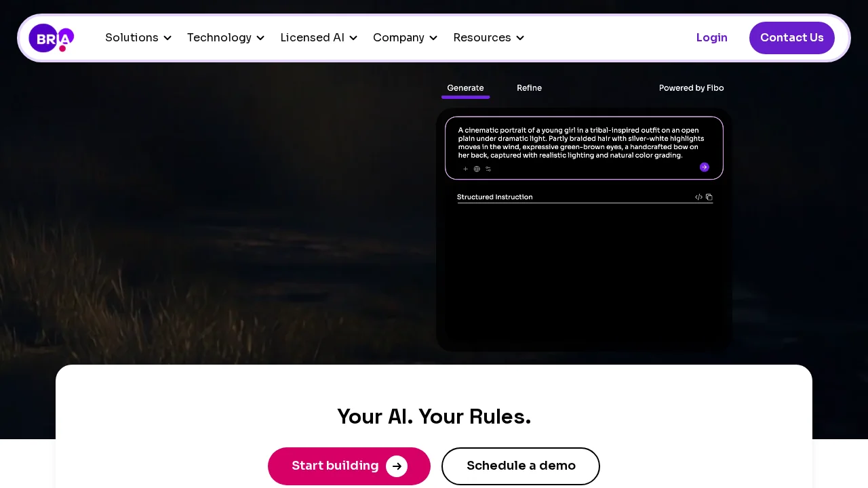Switch to the Generate tab

[x=465, y=88]
